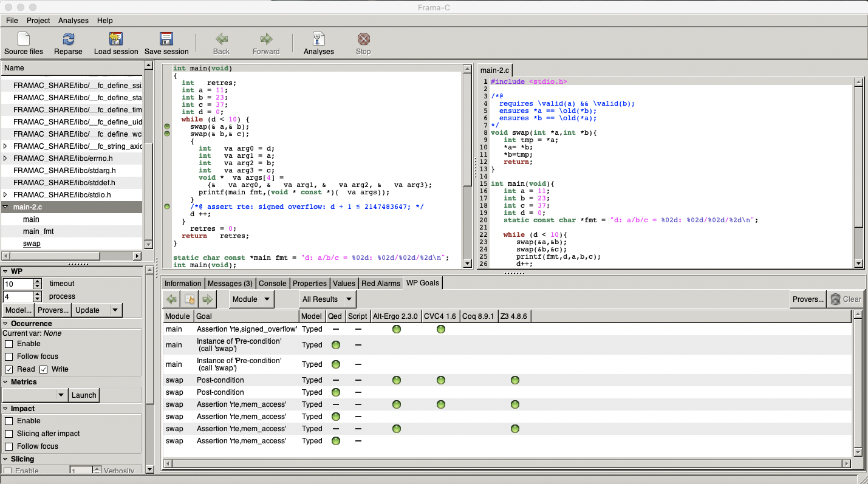Viewport: 868px width, 484px height.
Task: Switch to the Information tab
Action: click(x=183, y=284)
